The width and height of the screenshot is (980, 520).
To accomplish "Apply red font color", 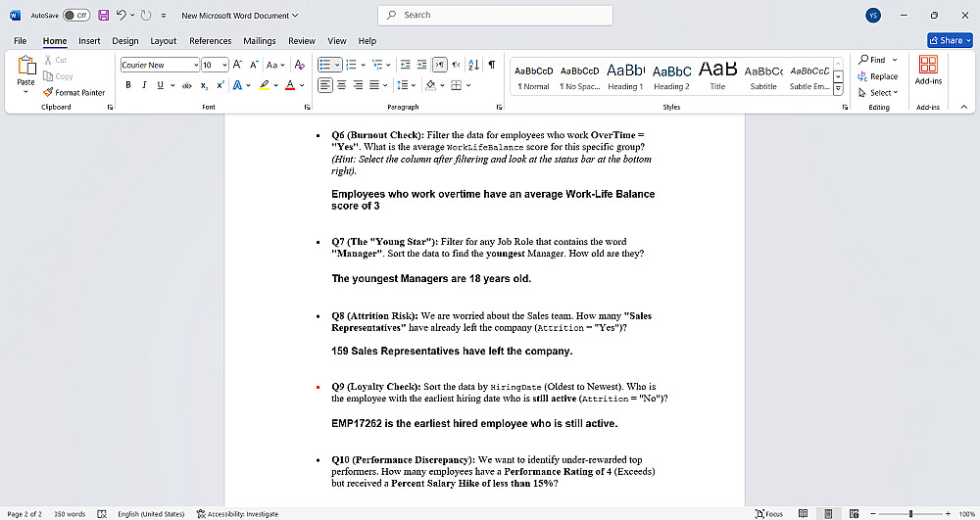I will pos(290,85).
